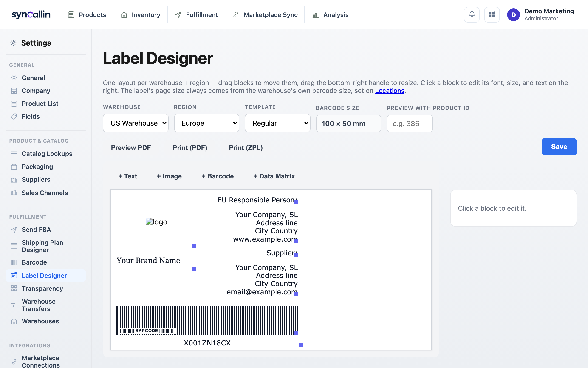Click the Preview with Product ID field
Image resolution: width=588 pixels, height=368 pixels.
point(409,124)
